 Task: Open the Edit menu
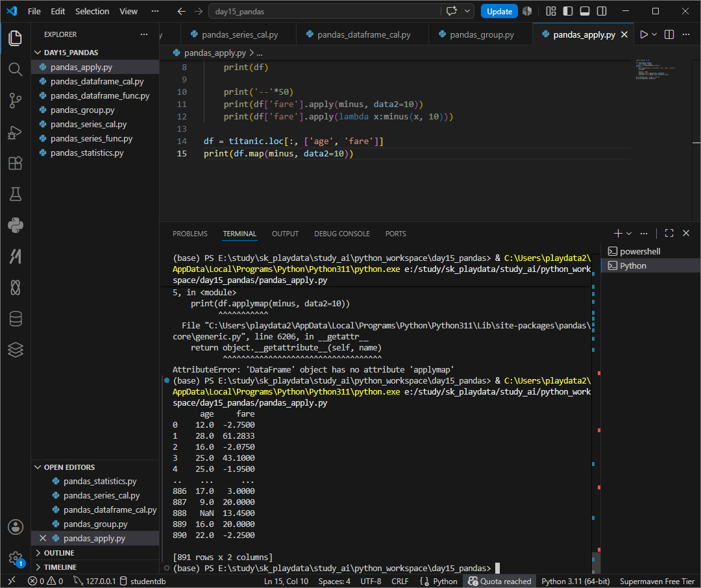[58, 11]
